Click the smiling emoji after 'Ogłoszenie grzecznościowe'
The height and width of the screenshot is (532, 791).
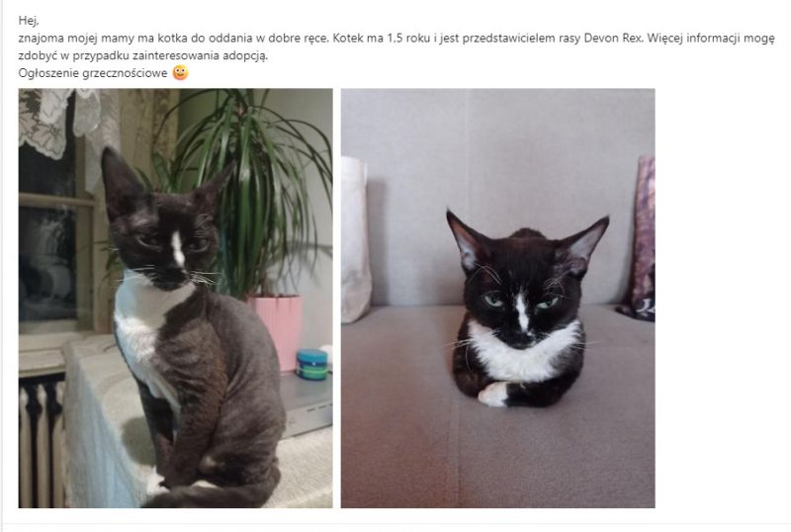click(x=180, y=73)
